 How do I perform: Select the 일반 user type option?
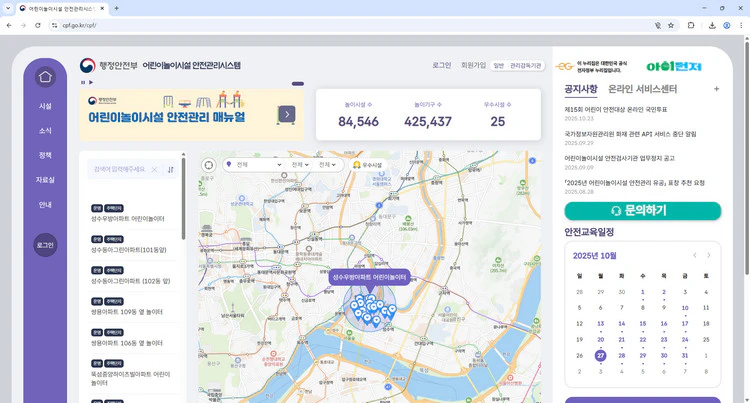click(499, 66)
